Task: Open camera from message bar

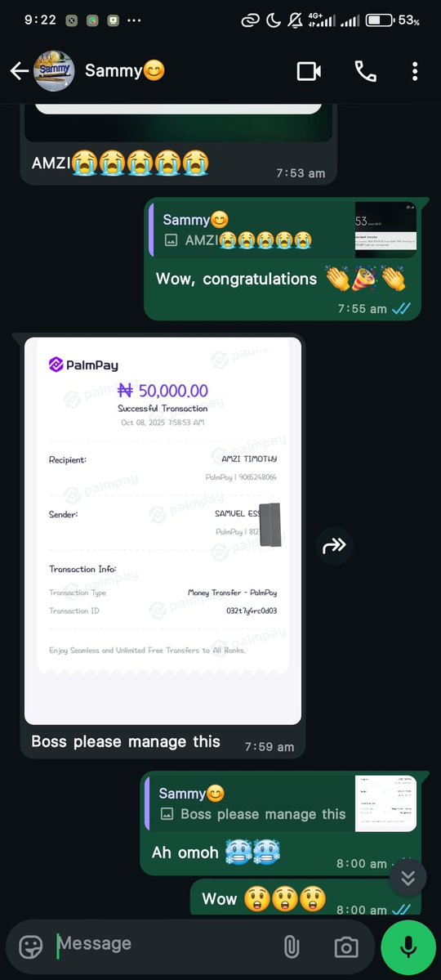Action: 346,946
